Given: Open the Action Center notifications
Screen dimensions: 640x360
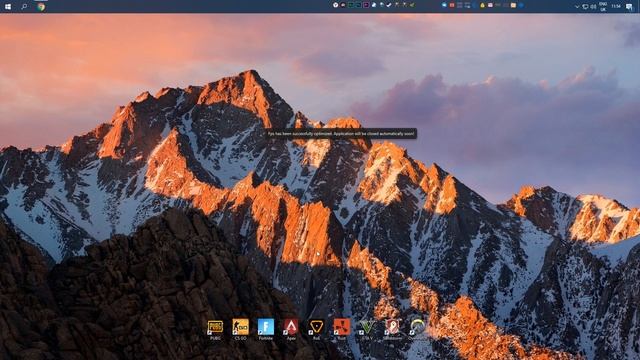Looking at the screenshot, I should (x=629, y=7).
